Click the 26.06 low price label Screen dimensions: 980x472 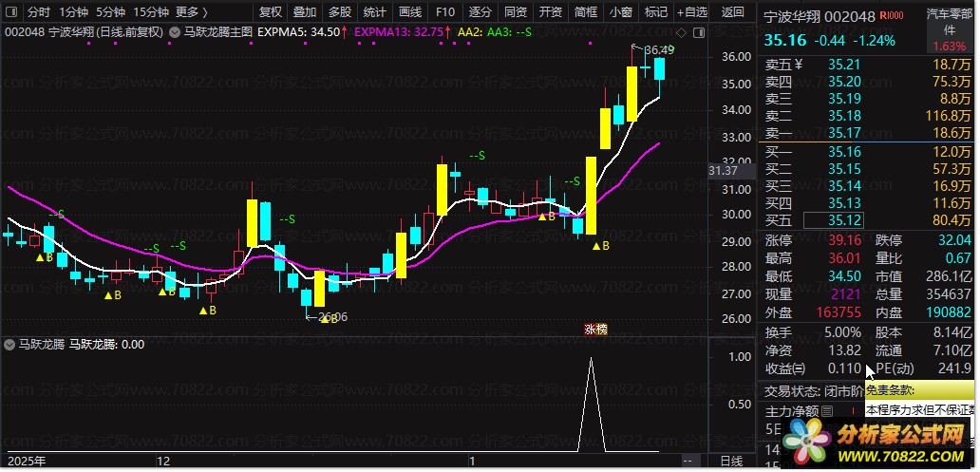(x=331, y=317)
